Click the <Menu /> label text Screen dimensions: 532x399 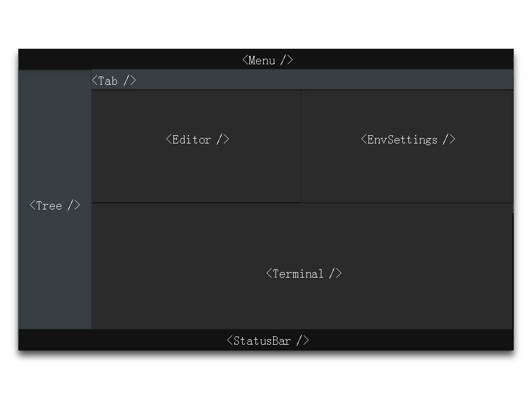tap(267, 60)
